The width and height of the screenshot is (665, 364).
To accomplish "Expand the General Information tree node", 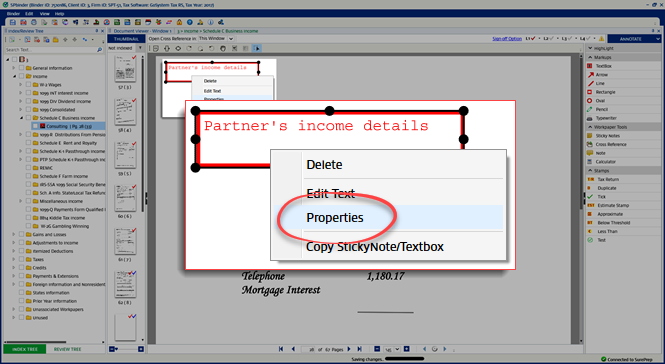I will pos(14,68).
